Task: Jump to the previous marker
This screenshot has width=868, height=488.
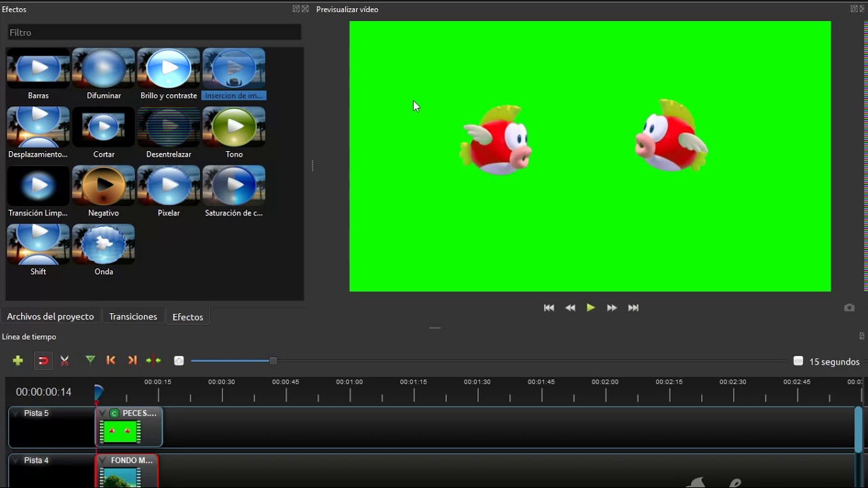Action: 111,361
